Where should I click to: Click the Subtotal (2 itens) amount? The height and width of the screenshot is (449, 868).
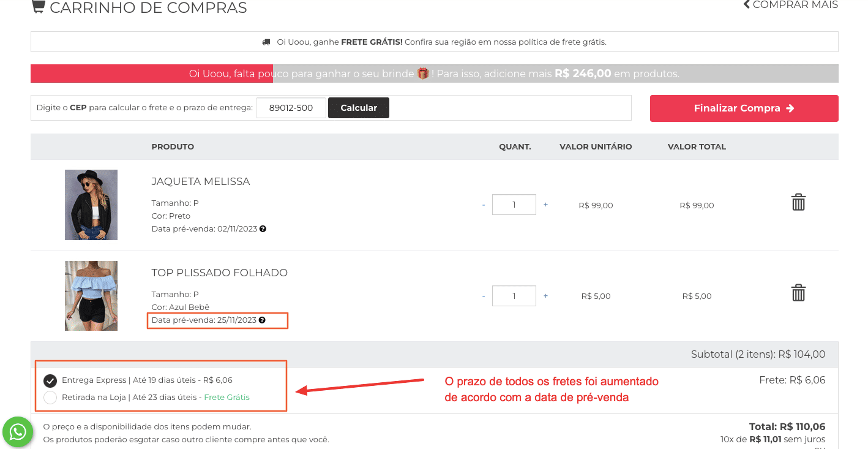(758, 354)
